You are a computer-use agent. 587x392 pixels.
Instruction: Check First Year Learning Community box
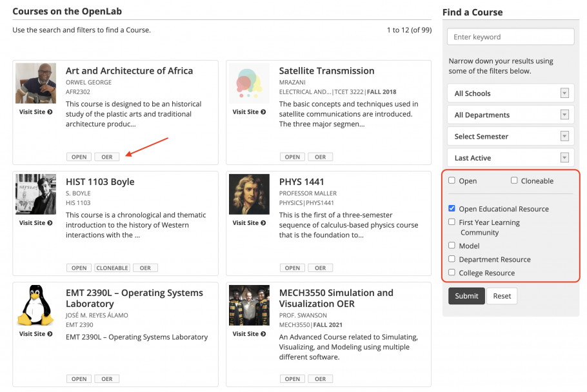point(452,222)
